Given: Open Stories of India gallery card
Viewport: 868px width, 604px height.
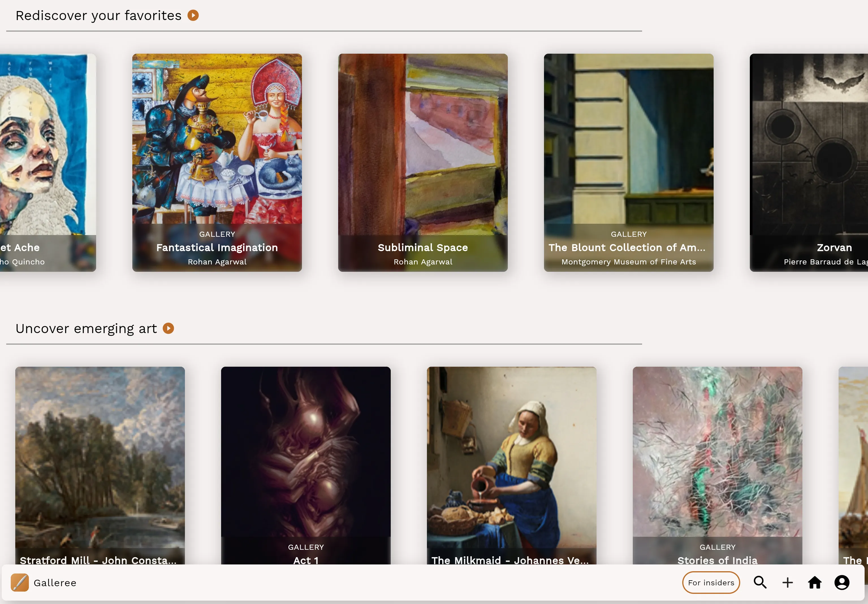Looking at the screenshot, I should coord(717,465).
